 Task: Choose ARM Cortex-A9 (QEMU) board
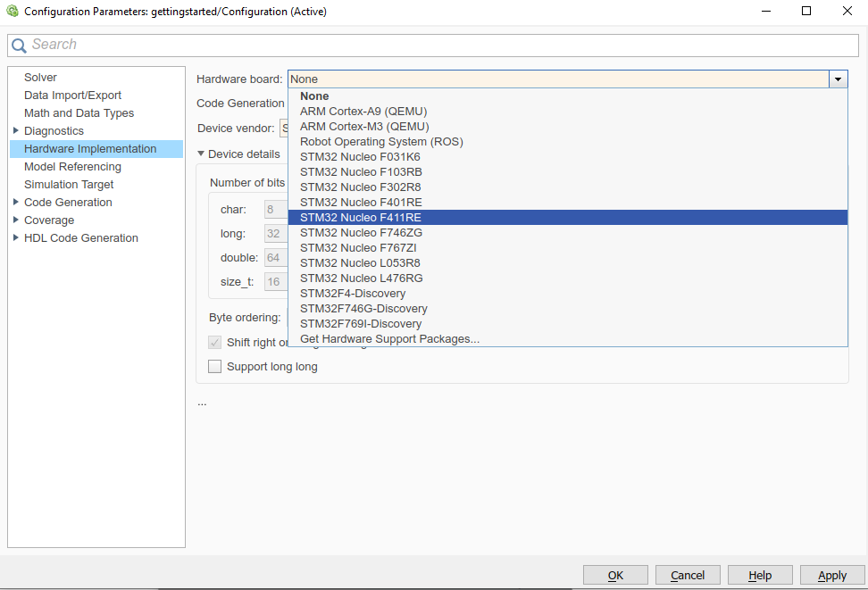[568, 112]
